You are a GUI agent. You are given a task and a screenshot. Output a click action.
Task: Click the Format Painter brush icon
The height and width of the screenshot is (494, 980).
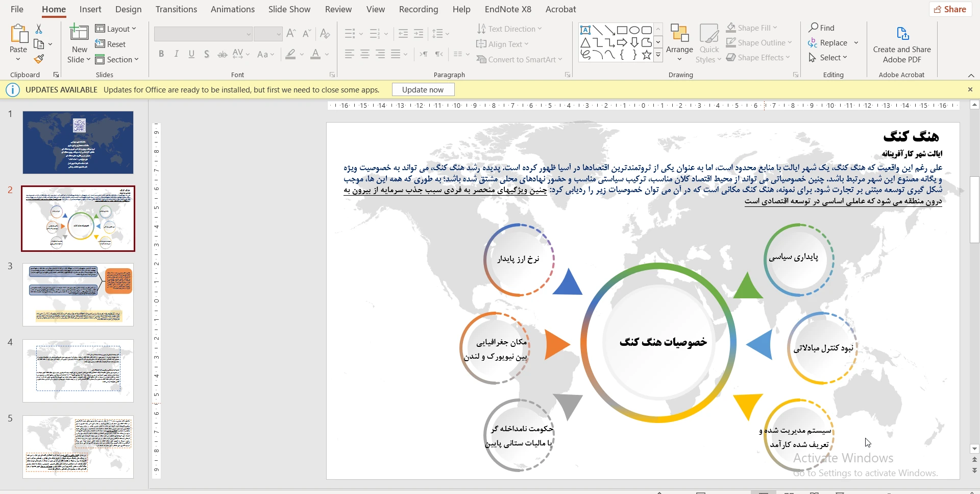(39, 59)
